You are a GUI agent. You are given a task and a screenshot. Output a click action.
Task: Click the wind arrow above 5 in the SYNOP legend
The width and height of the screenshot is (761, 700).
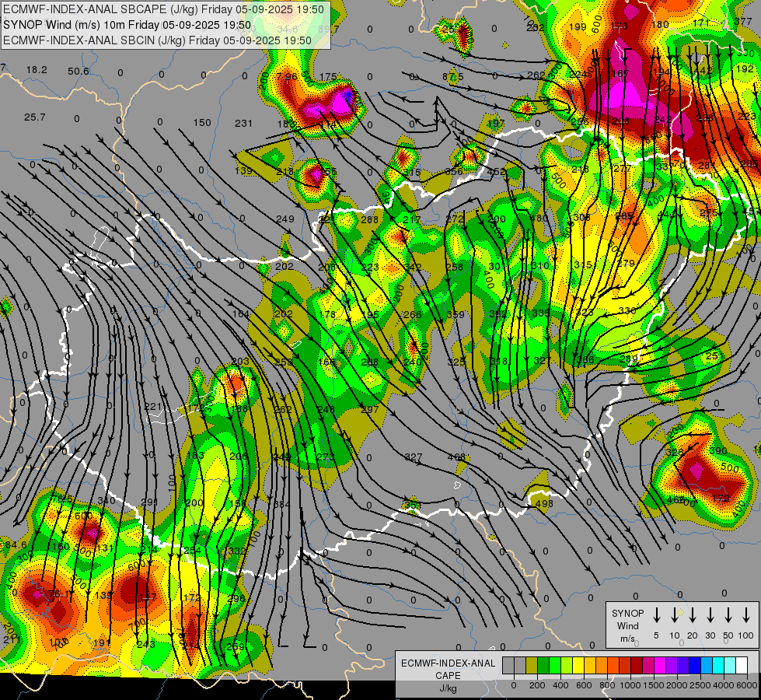pos(656,615)
